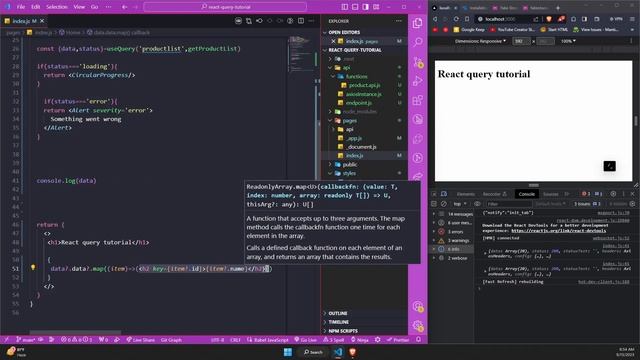Open Run and Debug view

click(x=418, y=81)
